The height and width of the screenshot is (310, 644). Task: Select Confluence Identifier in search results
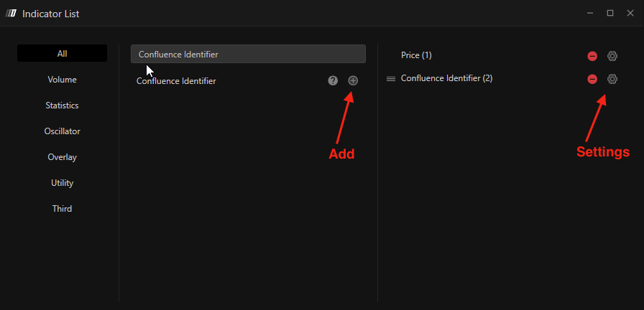coord(177,81)
